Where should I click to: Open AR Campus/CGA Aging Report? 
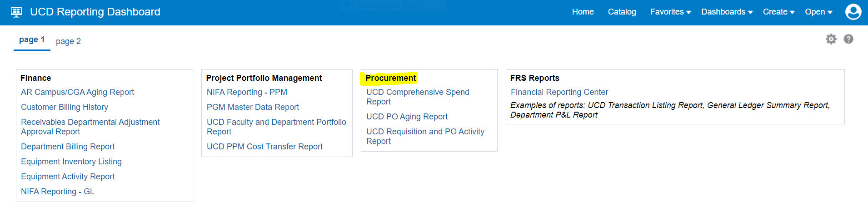tap(77, 92)
